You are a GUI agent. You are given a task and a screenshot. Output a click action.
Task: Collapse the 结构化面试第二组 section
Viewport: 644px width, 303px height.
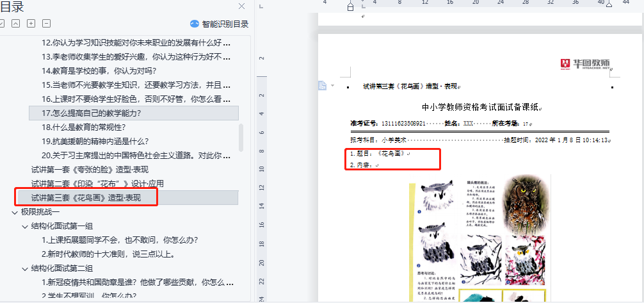pyautogui.click(x=25, y=268)
